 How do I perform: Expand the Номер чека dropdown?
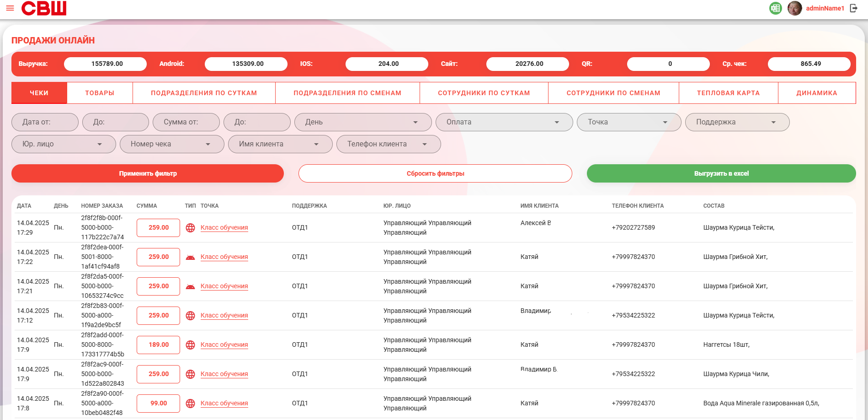(172, 144)
